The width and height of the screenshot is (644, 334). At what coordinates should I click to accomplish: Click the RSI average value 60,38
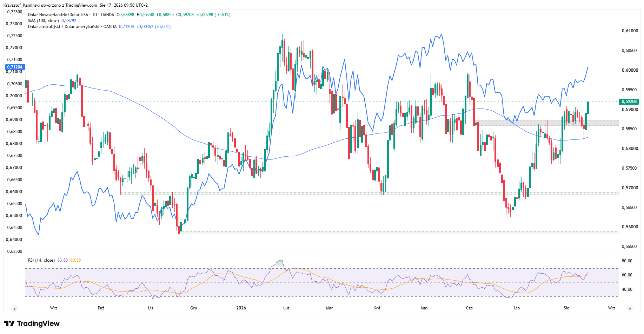pos(75,260)
